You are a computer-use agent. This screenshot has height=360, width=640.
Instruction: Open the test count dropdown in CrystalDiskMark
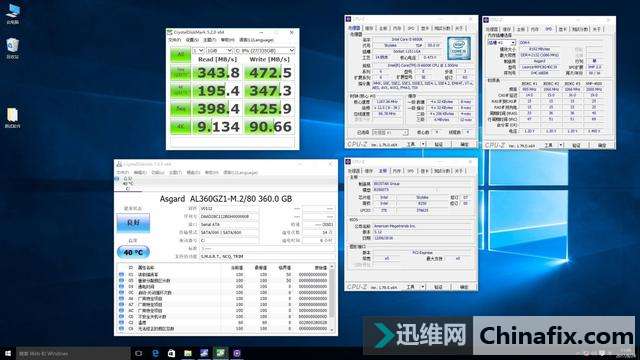coord(198,51)
